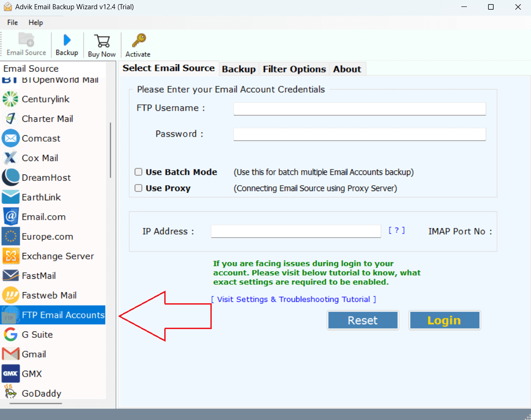Click the Password input field
The width and height of the screenshot is (531, 420).
360,134
